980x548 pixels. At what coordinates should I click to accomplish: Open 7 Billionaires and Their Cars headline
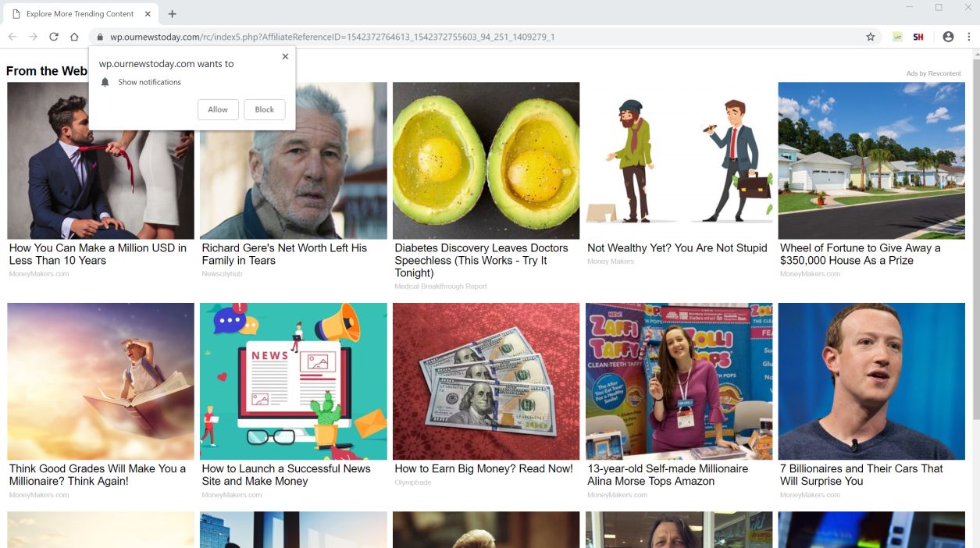coord(861,475)
